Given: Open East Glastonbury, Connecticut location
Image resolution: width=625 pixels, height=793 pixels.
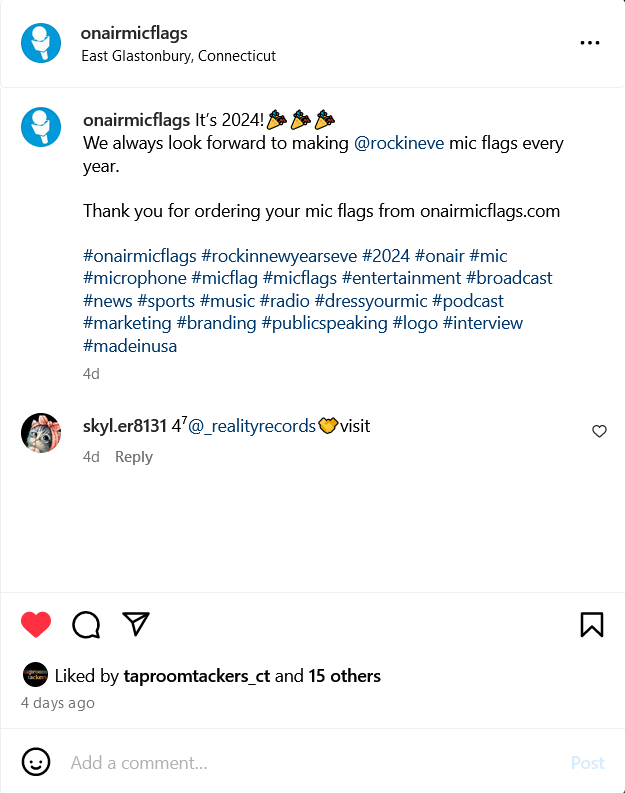Looking at the screenshot, I should tap(178, 56).
